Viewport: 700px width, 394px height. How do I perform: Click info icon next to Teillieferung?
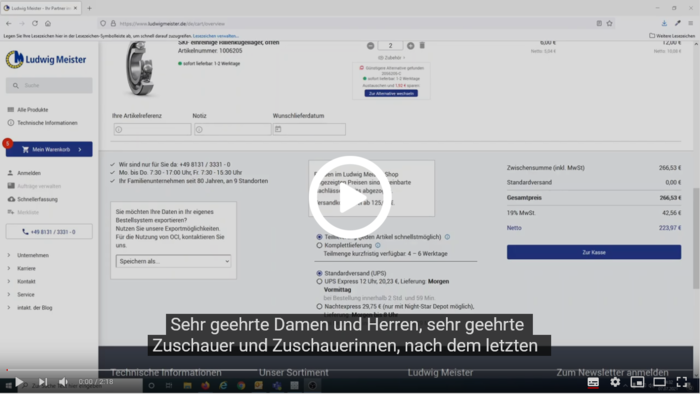(447, 237)
